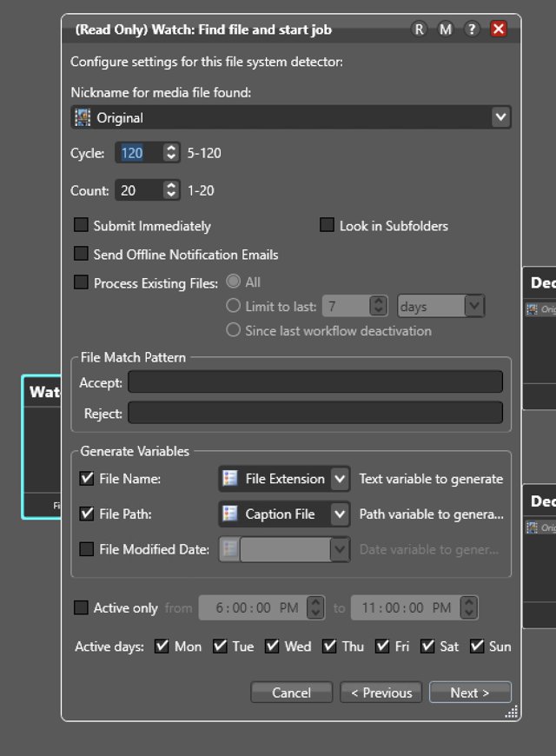Image resolution: width=556 pixels, height=756 pixels.
Task: Enable the Look in Subfolders checkbox
Action: pos(327,225)
